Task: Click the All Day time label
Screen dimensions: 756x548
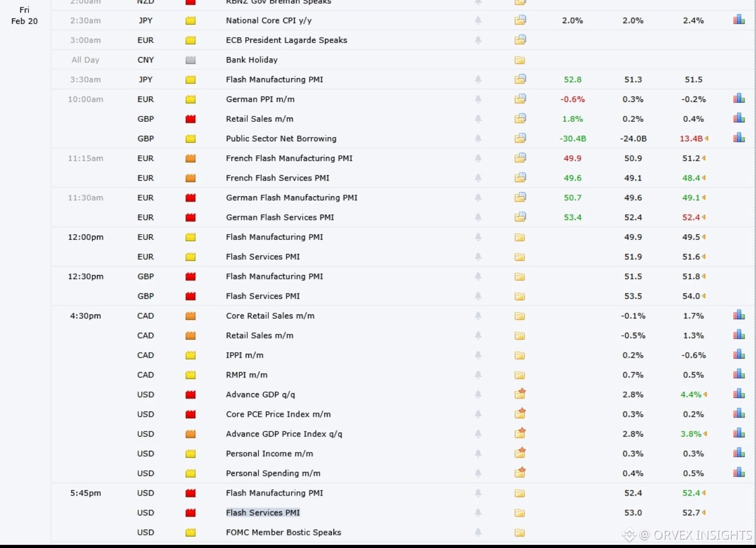Action: click(x=86, y=60)
